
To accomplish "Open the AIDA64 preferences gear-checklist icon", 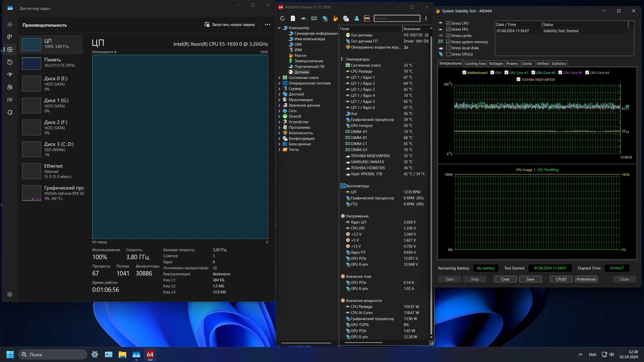I will coord(346,18).
